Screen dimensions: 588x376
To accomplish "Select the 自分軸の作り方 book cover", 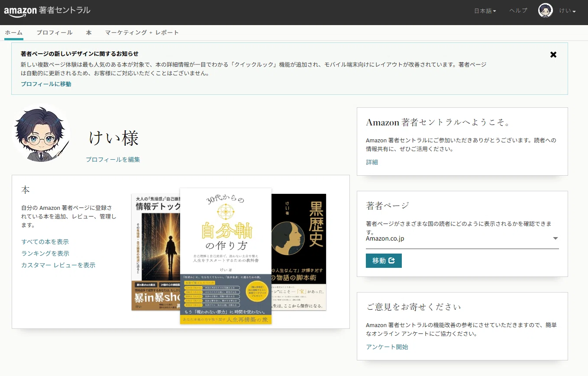I will (226, 256).
